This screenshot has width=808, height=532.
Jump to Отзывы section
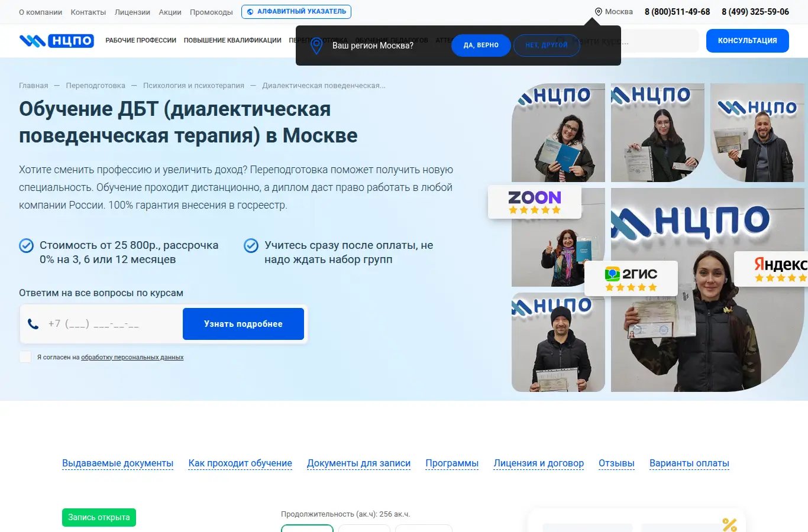coord(616,463)
